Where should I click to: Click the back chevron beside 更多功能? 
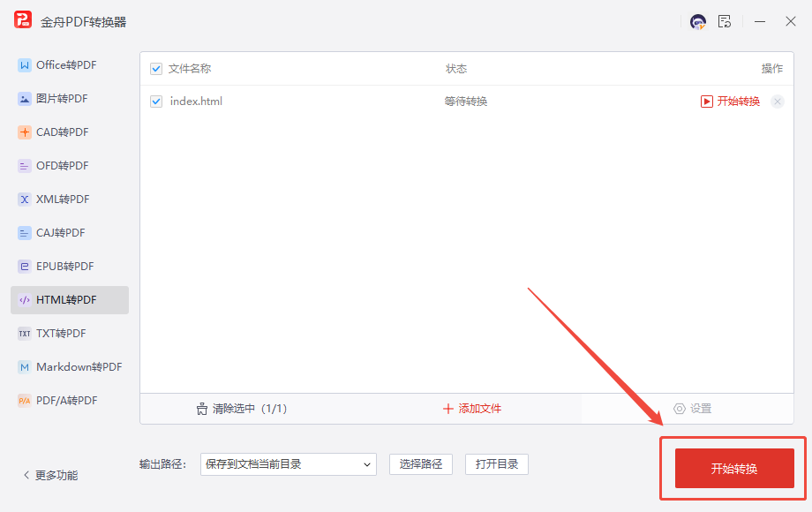[x=26, y=475]
